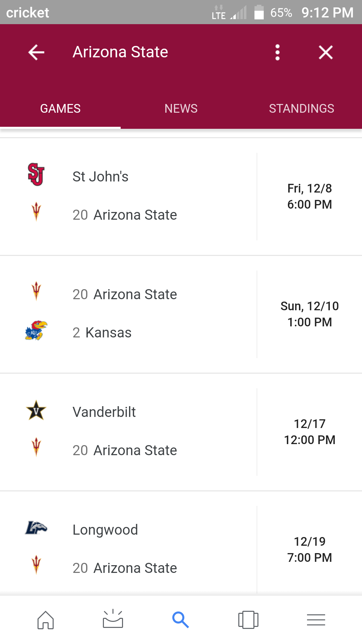The width and height of the screenshot is (362, 644).
Task: Tap the St John's team logo
Action: (x=36, y=174)
